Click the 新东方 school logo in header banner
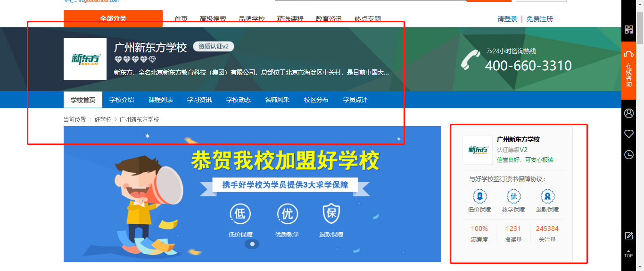This screenshot has width=644, height=271. click(x=85, y=59)
